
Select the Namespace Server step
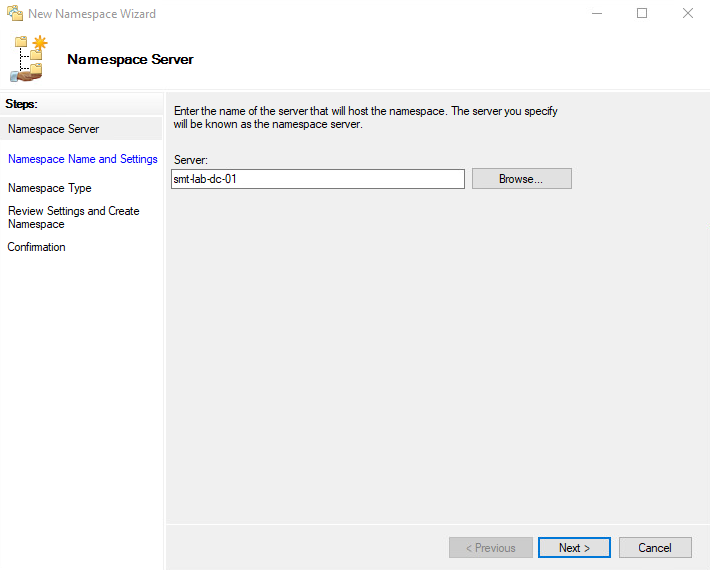pyautogui.click(x=54, y=129)
